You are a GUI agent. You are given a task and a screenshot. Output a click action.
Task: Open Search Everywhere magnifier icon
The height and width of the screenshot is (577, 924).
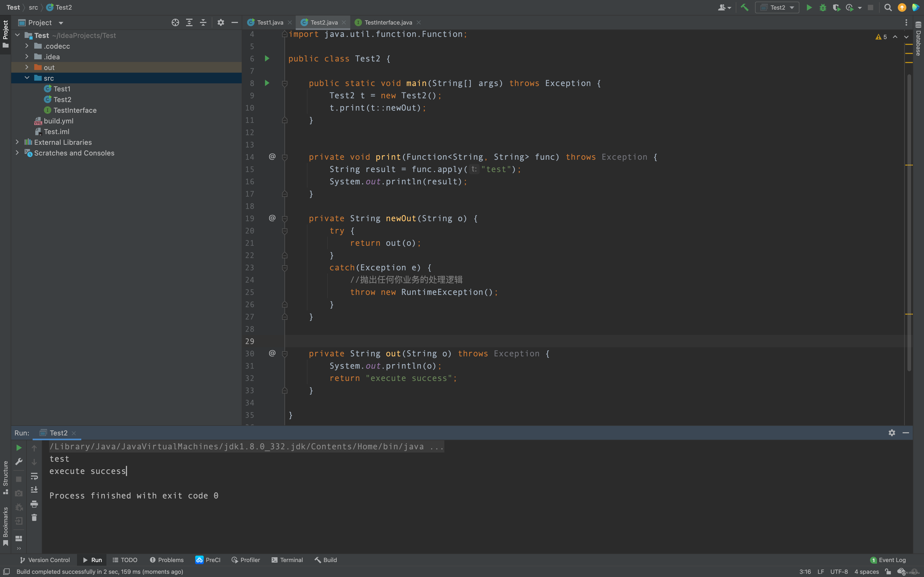[x=888, y=7]
